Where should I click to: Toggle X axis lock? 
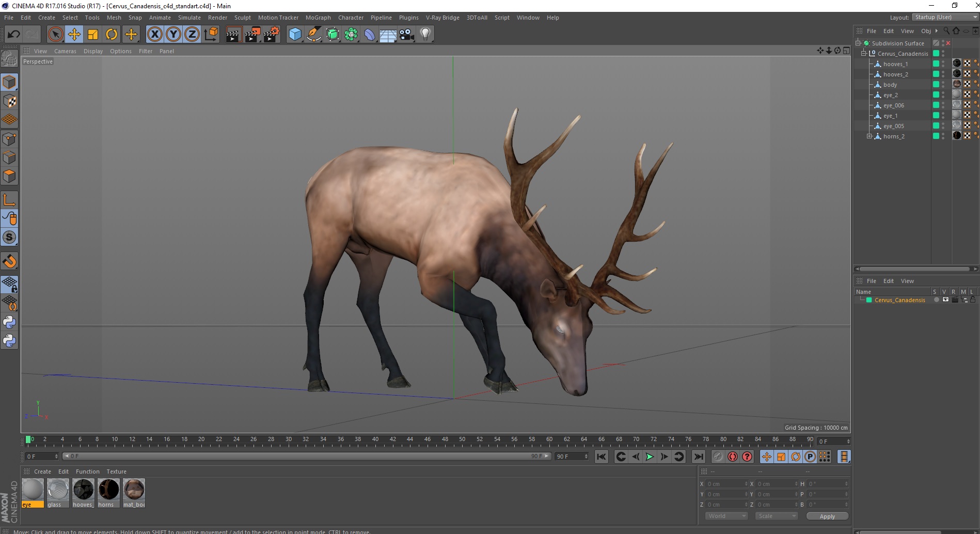coord(154,35)
